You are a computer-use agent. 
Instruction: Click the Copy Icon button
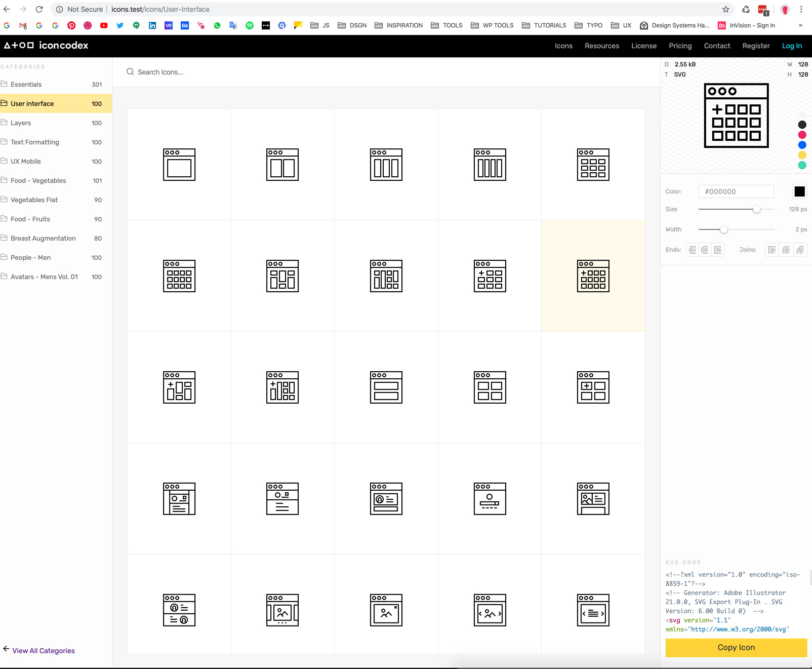[x=736, y=647]
